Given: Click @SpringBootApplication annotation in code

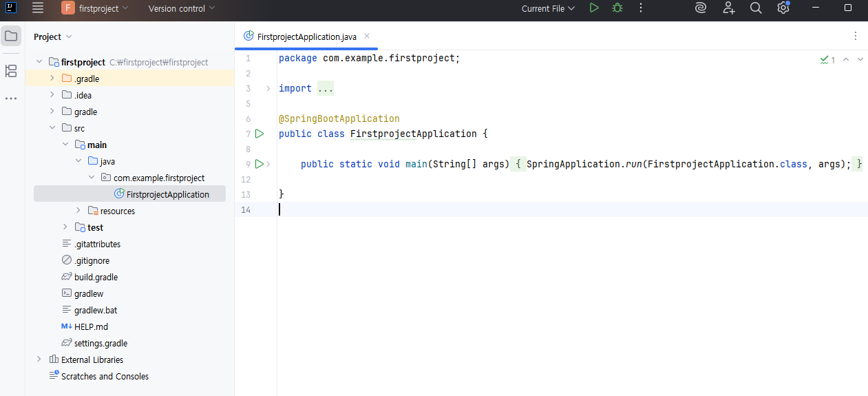Looking at the screenshot, I should 339,118.
